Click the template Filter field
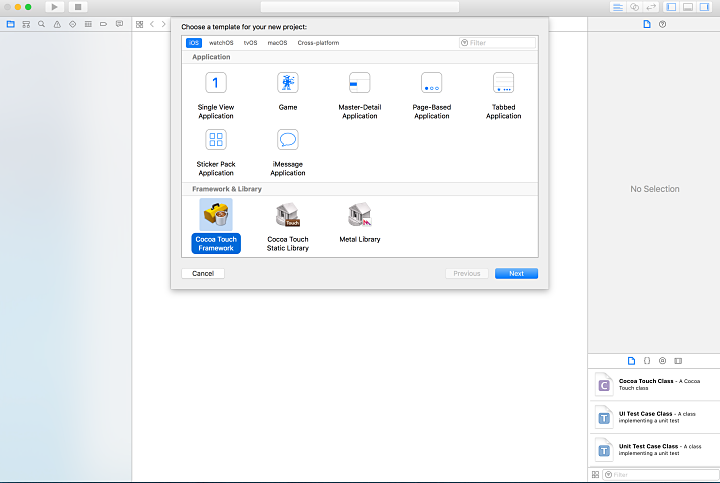This screenshot has height=483, width=720. pyautogui.click(x=497, y=43)
